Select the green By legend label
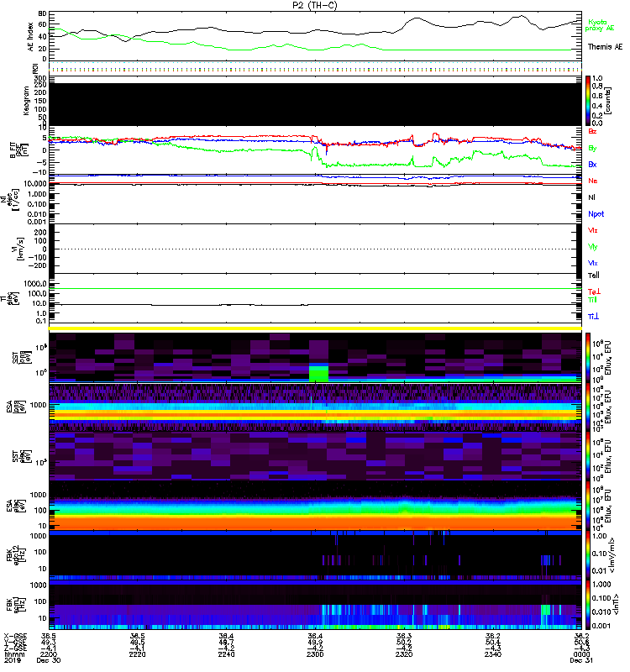This screenshot has height=672, width=630. [x=592, y=148]
